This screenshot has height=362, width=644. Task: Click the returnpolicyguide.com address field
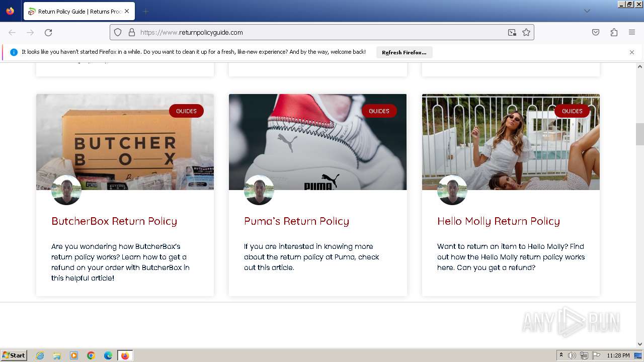(322, 32)
